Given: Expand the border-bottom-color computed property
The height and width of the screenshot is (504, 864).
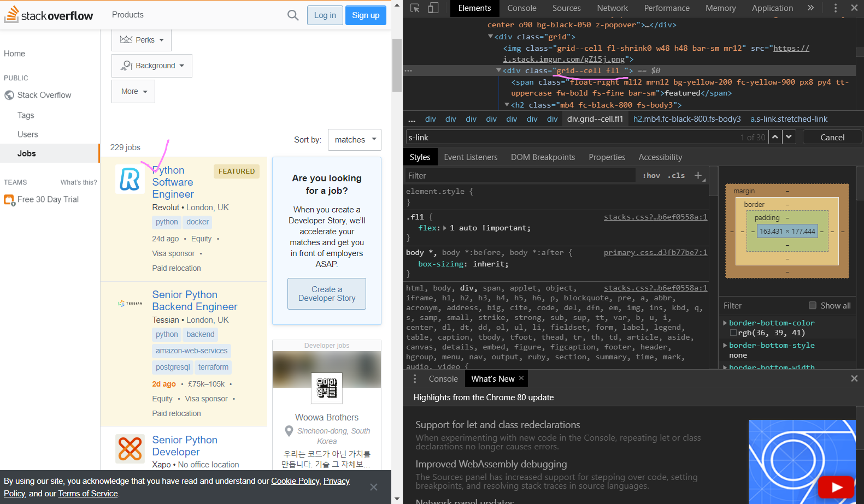Looking at the screenshot, I should click(x=725, y=323).
